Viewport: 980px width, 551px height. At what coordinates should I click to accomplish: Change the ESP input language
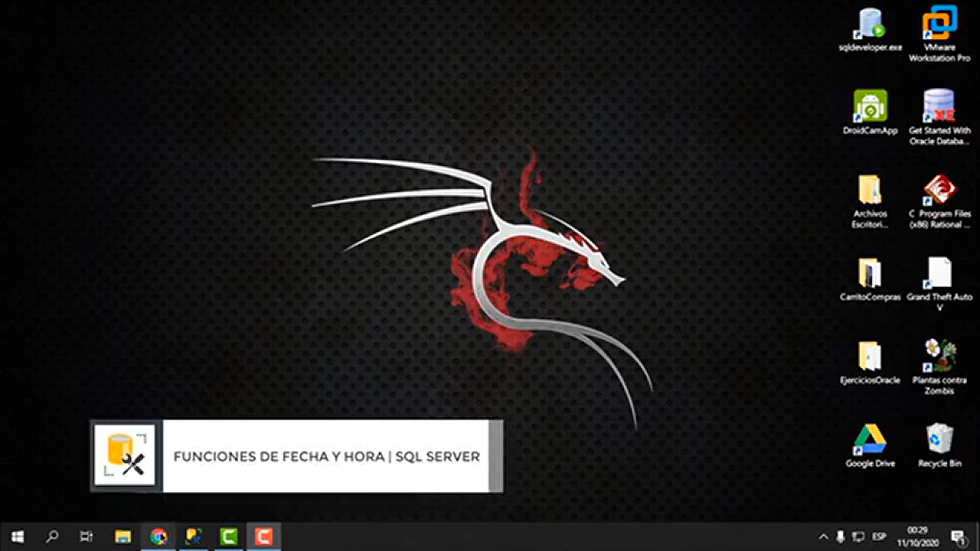(879, 537)
